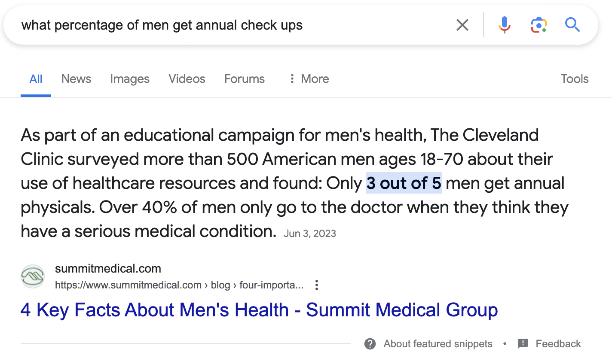Click the question mark snippets icon
This screenshot has width=612, height=364.
(x=370, y=344)
